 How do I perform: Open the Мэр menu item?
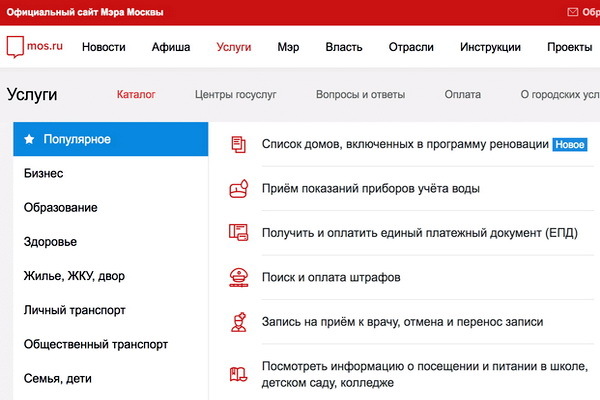pos(288,47)
